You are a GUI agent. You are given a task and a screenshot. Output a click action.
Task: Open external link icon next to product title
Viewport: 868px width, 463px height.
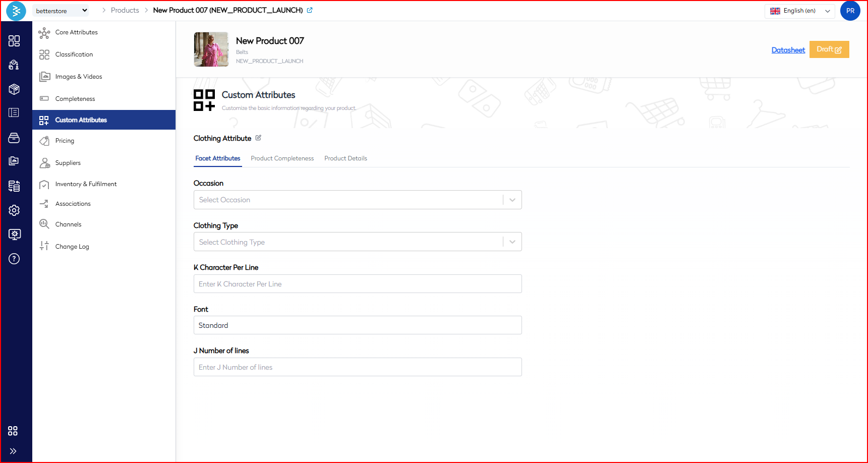(x=310, y=10)
